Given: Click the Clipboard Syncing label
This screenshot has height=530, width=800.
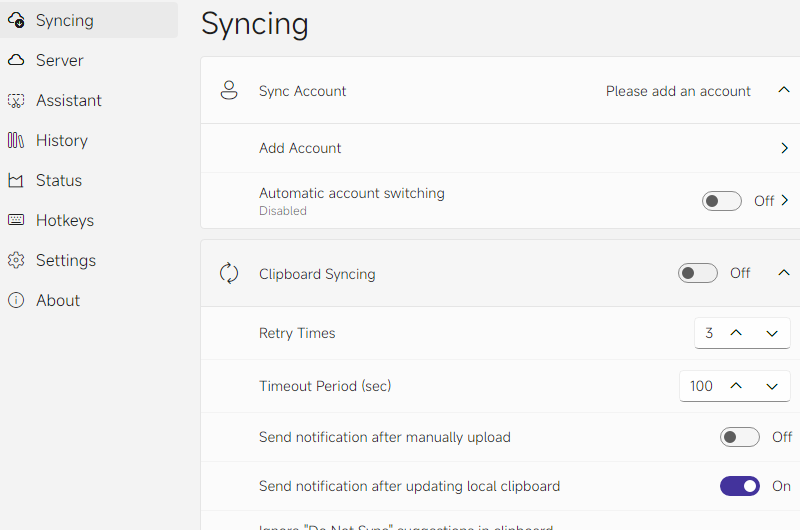Looking at the screenshot, I should pos(317,274).
